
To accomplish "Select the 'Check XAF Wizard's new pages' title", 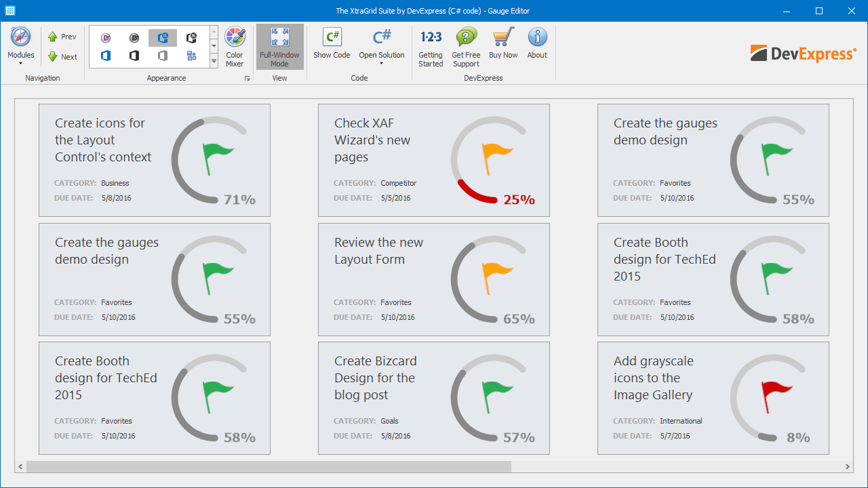I will (x=374, y=140).
